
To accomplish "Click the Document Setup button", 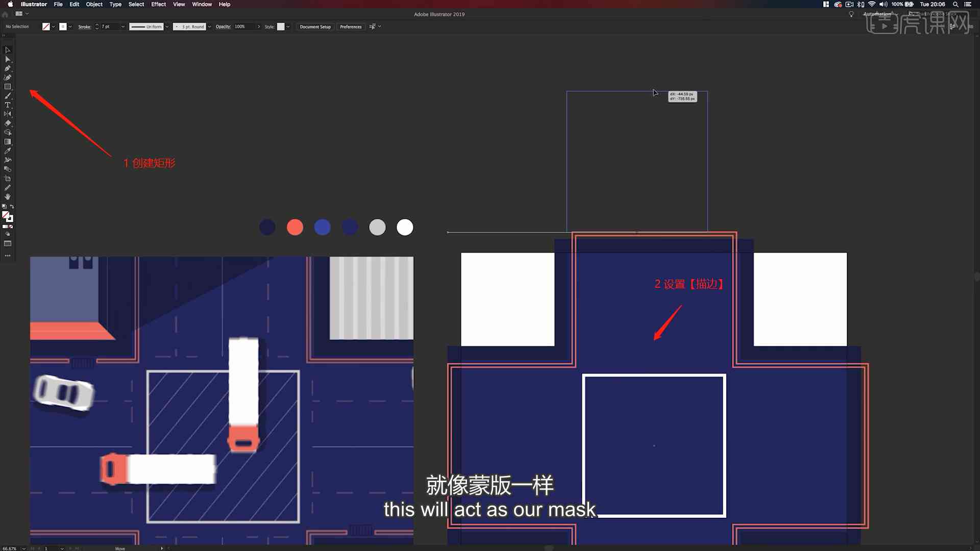I will (x=315, y=27).
